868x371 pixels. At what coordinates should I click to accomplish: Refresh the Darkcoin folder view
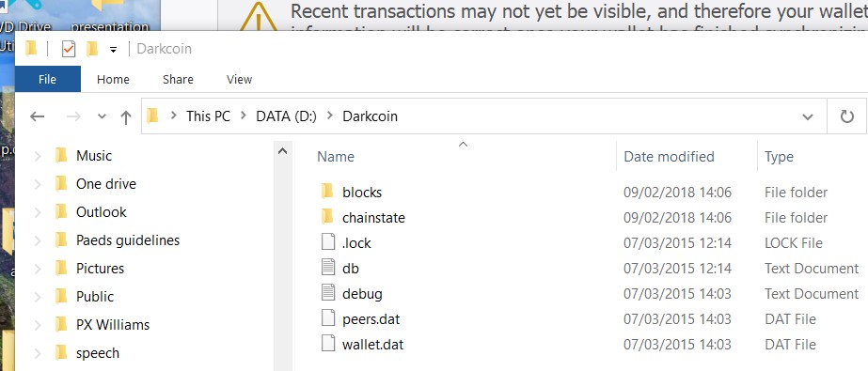[847, 116]
